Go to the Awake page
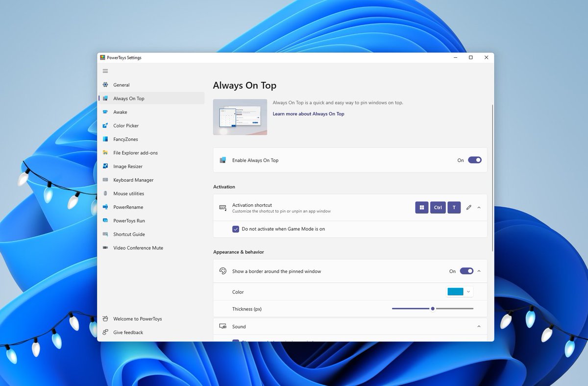This screenshot has width=588, height=386. (x=152, y=112)
